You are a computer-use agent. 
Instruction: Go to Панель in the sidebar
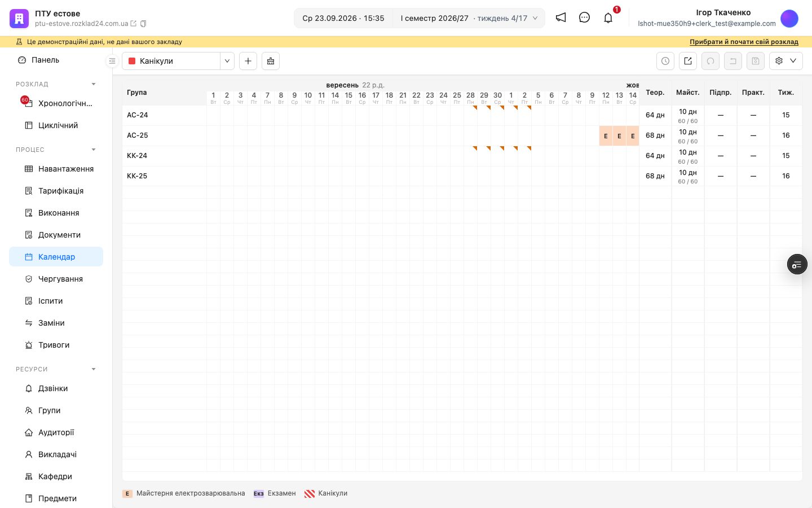(56, 60)
